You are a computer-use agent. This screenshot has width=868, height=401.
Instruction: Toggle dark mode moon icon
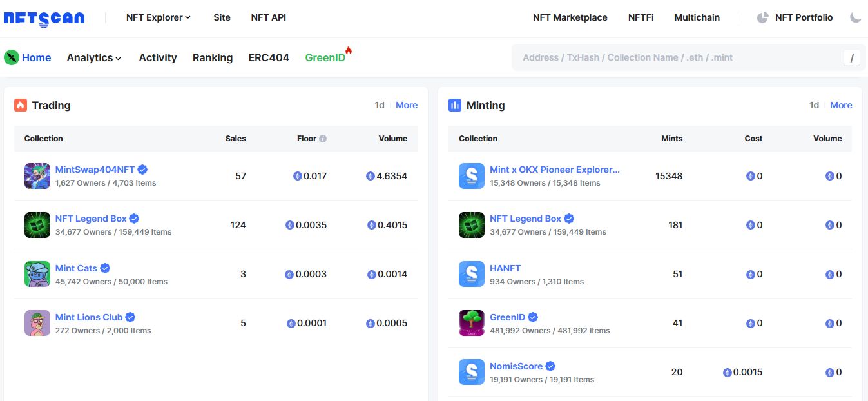coord(855,17)
